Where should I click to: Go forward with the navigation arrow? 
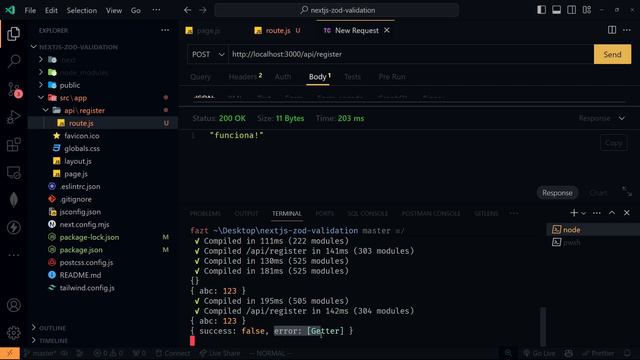click(x=203, y=10)
